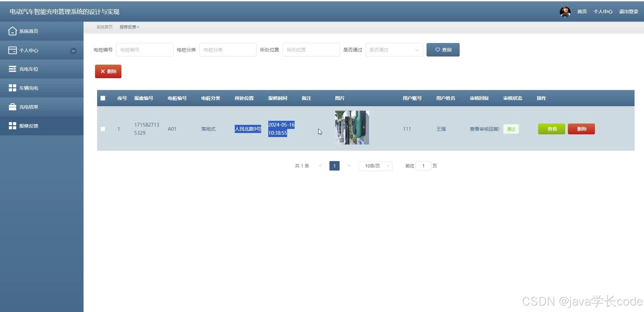Click the user avatar in the header
Image resolution: width=644 pixels, height=312 pixels.
565,12
